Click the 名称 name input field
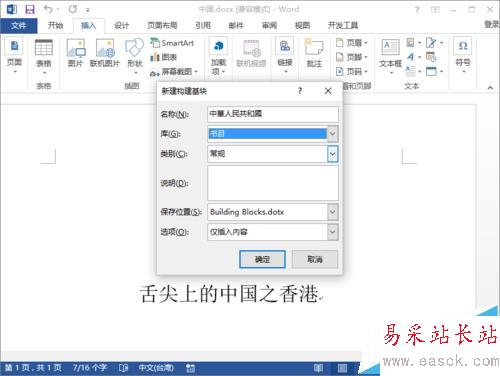 click(x=273, y=114)
